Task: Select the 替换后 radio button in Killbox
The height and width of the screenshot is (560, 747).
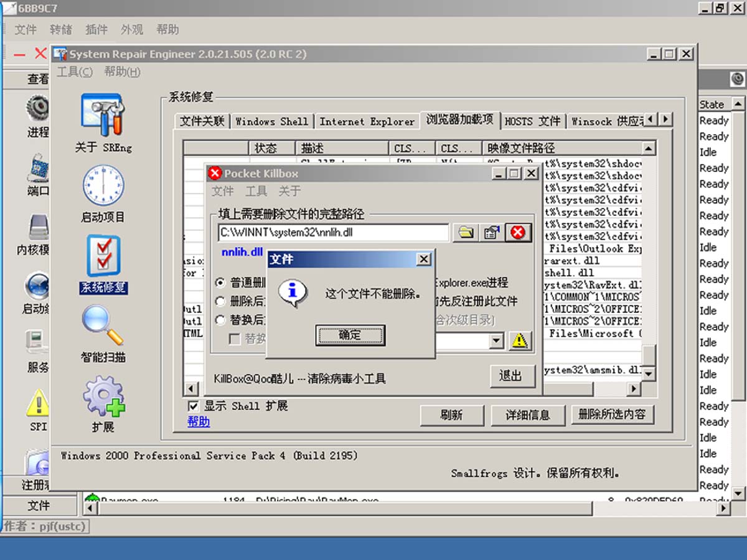Action: click(x=220, y=320)
